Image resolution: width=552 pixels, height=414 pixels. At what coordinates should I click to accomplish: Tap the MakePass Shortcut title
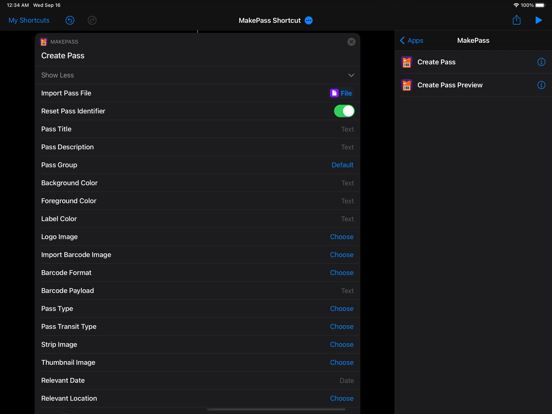270,20
